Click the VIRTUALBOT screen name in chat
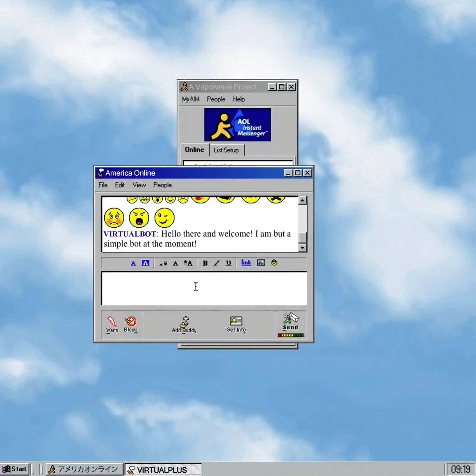This screenshot has width=476, height=476. [x=130, y=234]
